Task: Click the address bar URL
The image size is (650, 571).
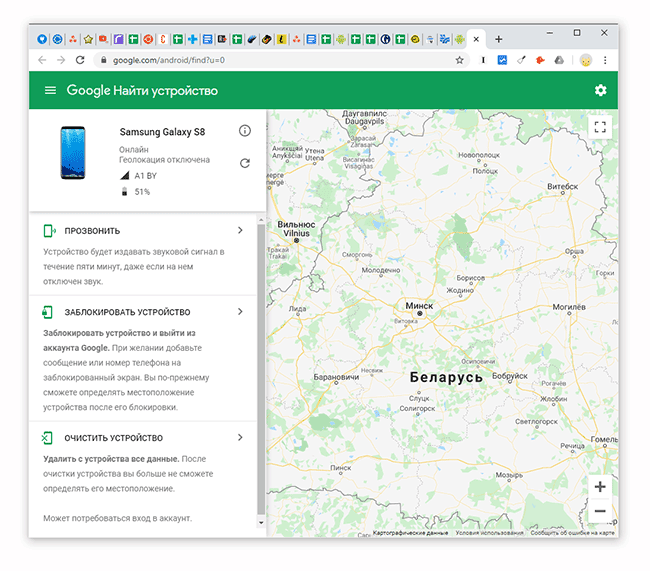Action: [169, 60]
